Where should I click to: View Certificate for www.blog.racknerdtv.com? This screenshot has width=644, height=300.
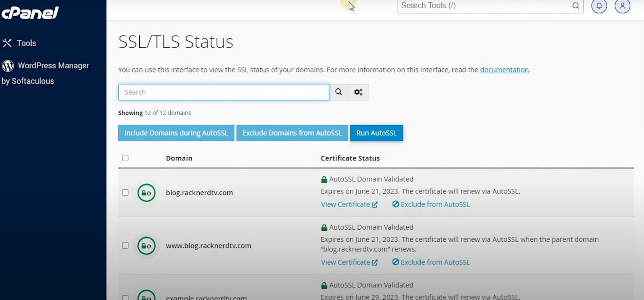pyautogui.click(x=349, y=262)
